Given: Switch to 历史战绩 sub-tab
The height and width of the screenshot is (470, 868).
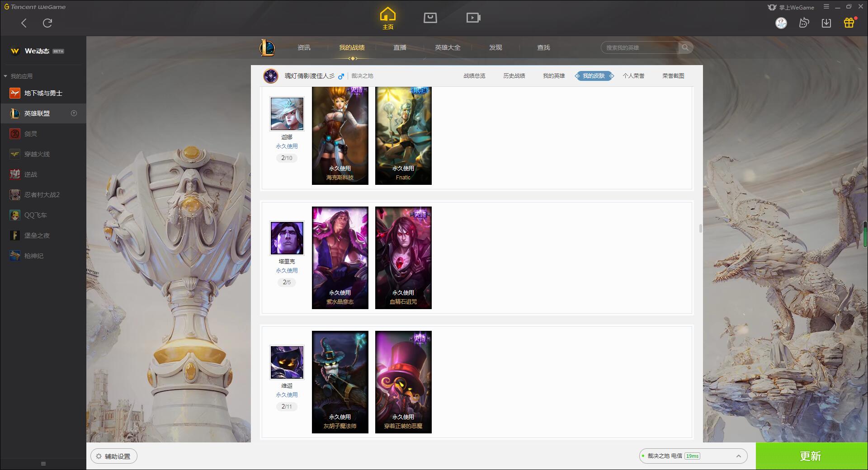Looking at the screenshot, I should [x=514, y=76].
